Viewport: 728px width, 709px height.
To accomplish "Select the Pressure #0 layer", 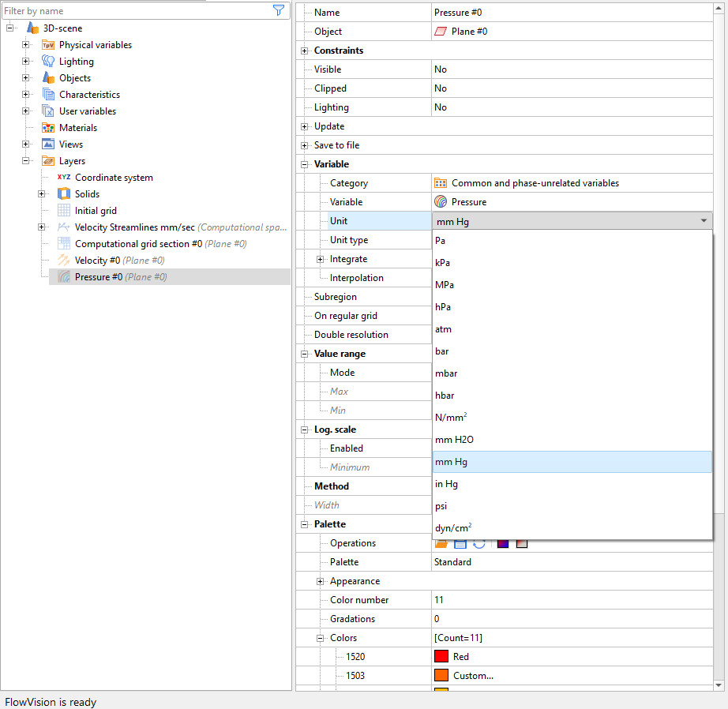I will point(99,277).
